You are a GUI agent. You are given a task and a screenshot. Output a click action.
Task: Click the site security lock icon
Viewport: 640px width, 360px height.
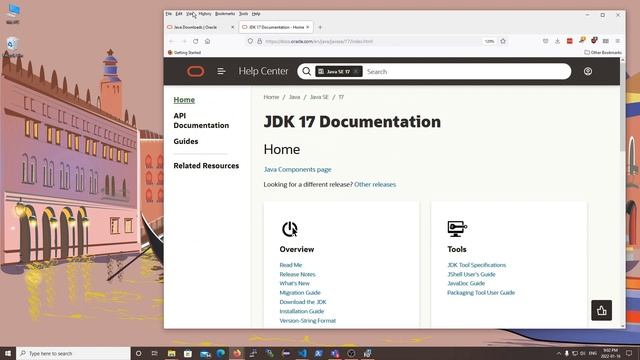click(x=260, y=41)
